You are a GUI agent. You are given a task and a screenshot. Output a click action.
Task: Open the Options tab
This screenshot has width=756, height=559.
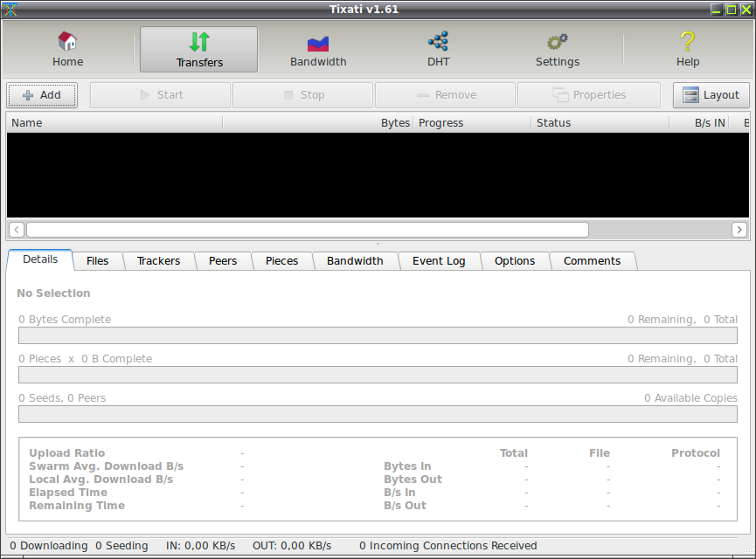pyautogui.click(x=515, y=260)
